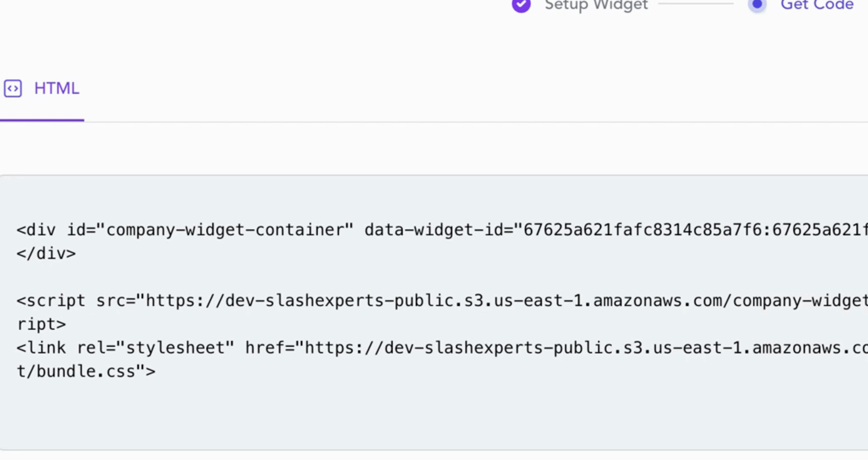Click the "stylesheet" rel attribute value
Viewport: 868px width, 460px height.
[x=175, y=348]
